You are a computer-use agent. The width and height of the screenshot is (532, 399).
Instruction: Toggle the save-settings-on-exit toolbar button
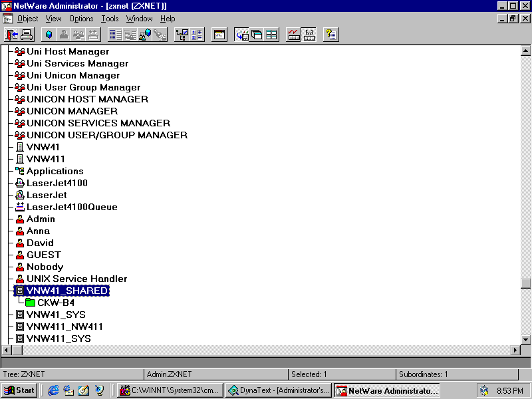tap(242, 35)
